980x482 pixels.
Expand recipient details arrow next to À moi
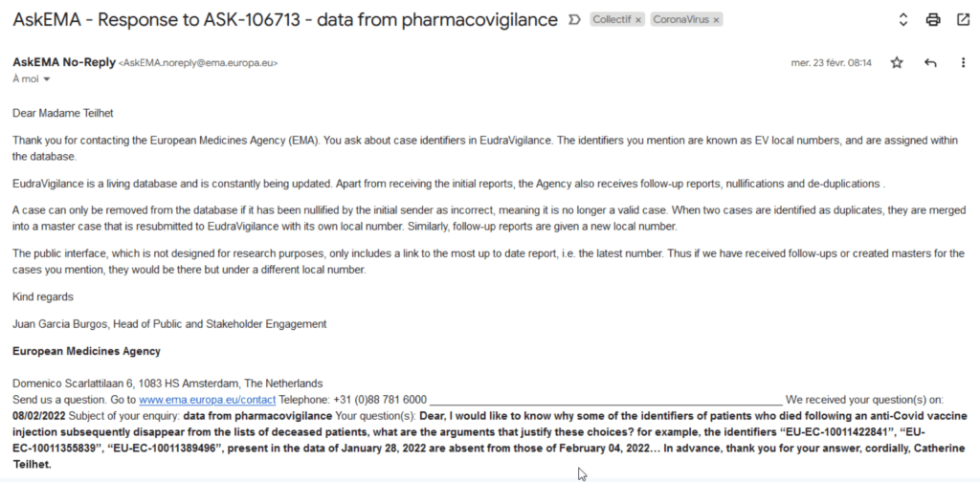coord(46,79)
